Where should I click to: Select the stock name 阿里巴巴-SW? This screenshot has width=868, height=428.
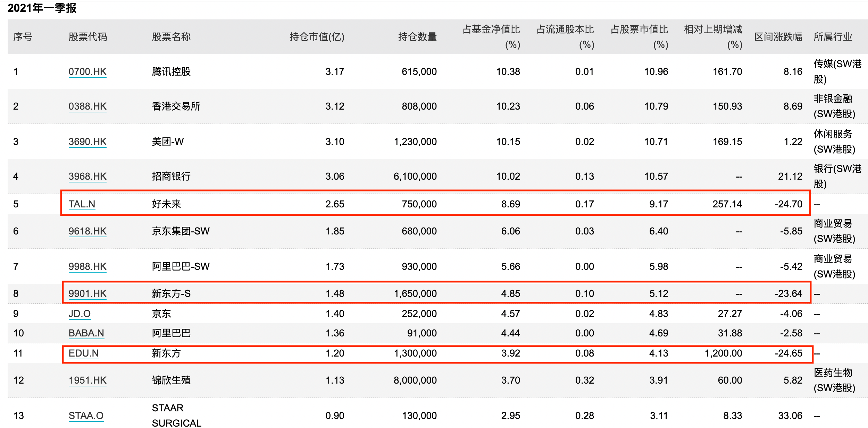pos(181,267)
